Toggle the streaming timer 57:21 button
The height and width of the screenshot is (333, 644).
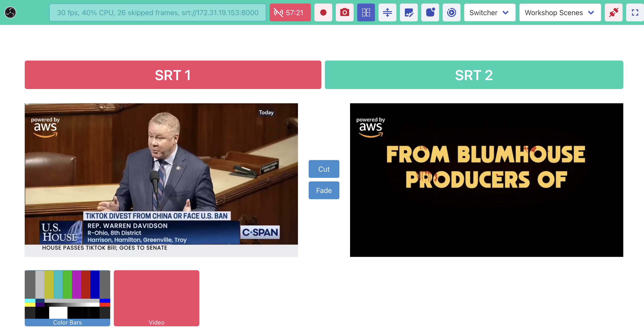pyautogui.click(x=290, y=12)
